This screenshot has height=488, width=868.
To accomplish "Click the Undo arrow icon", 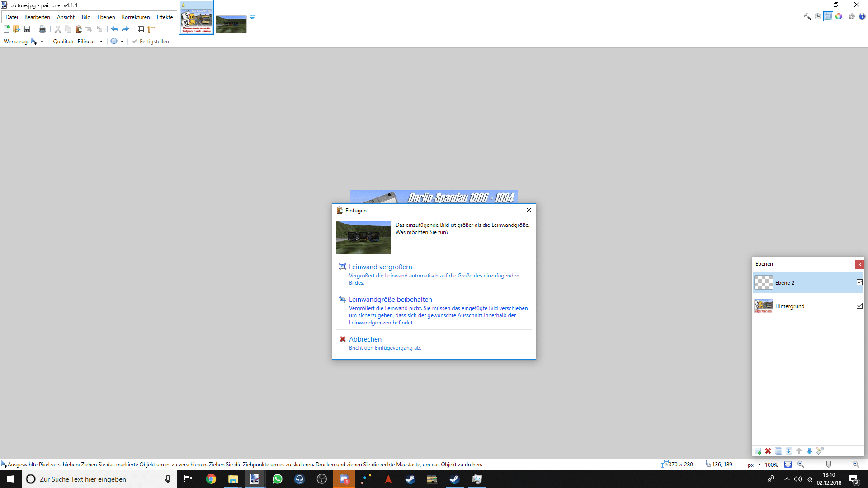I will 115,29.
